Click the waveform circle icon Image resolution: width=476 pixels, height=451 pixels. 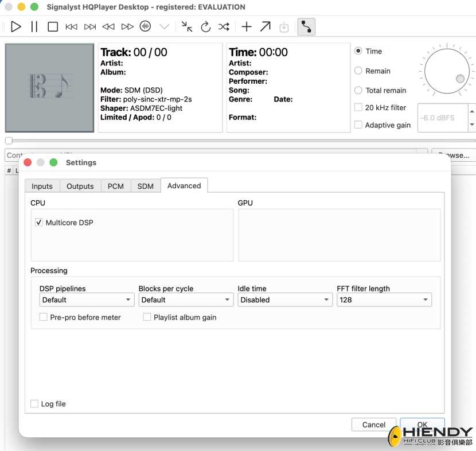click(146, 26)
